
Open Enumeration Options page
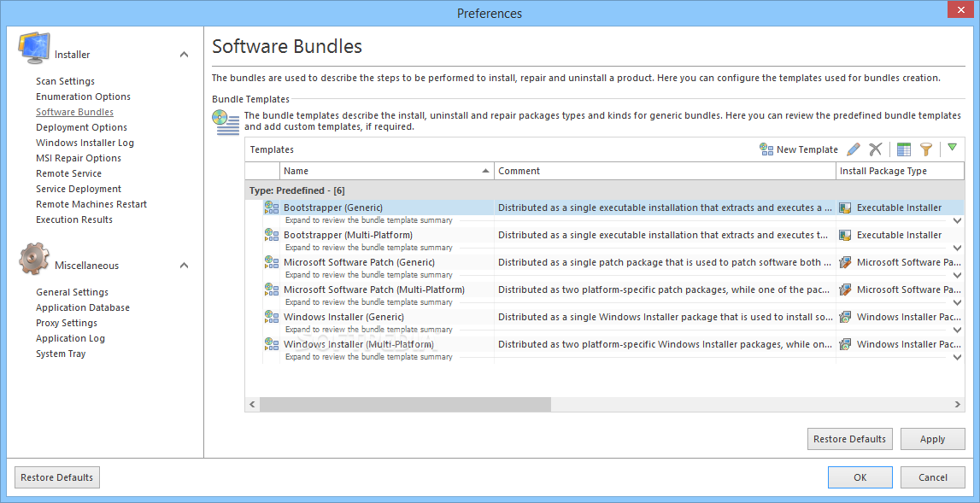point(83,97)
